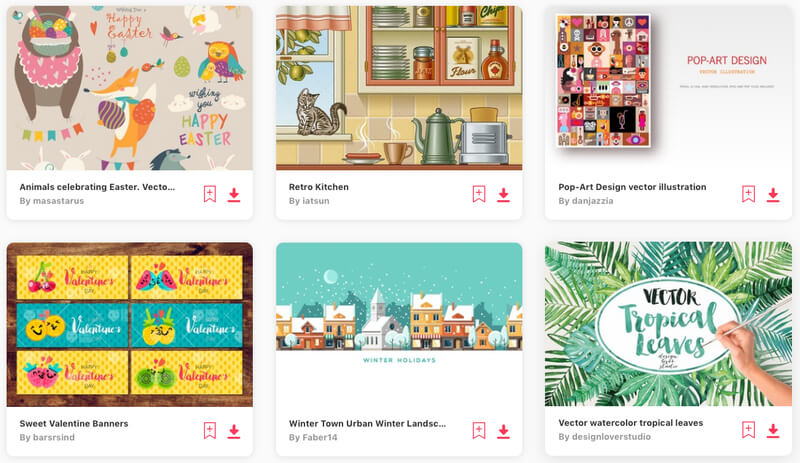
Task: Add Pop-Art Design to collection
Action: click(x=748, y=194)
